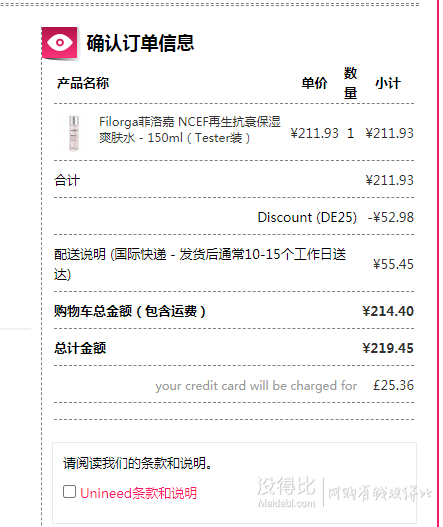Click the ¥55.45 shipping fee
This screenshot has width=443, height=527.
pos(393,264)
